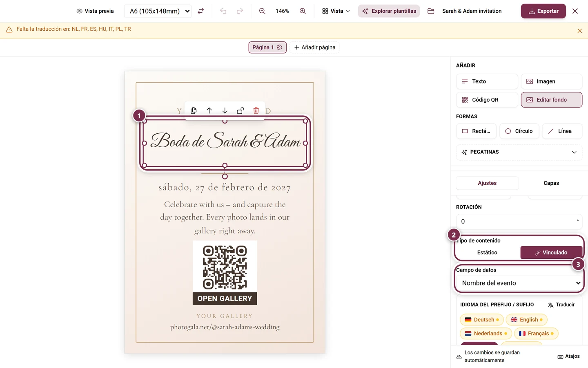Open Página 1 settings gear

click(x=279, y=47)
